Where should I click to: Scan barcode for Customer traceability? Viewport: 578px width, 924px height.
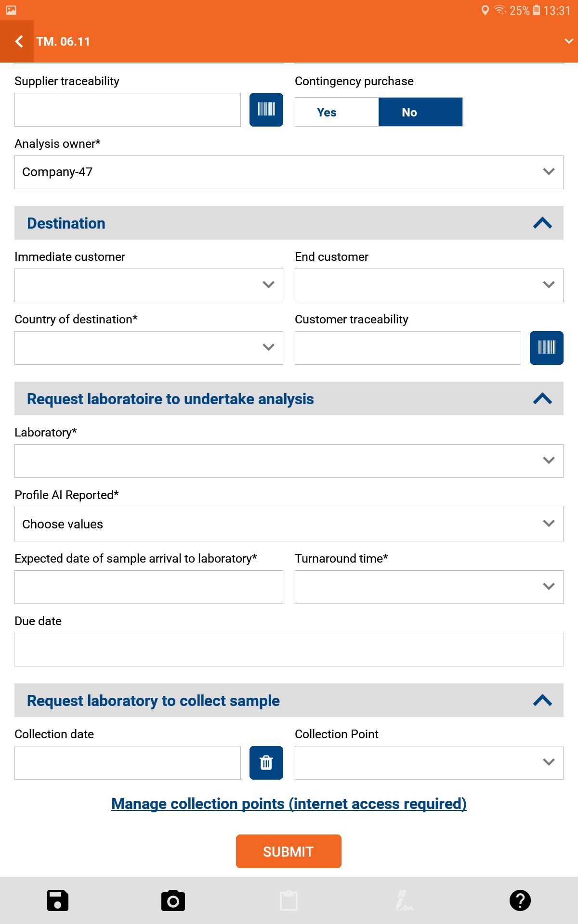(546, 348)
